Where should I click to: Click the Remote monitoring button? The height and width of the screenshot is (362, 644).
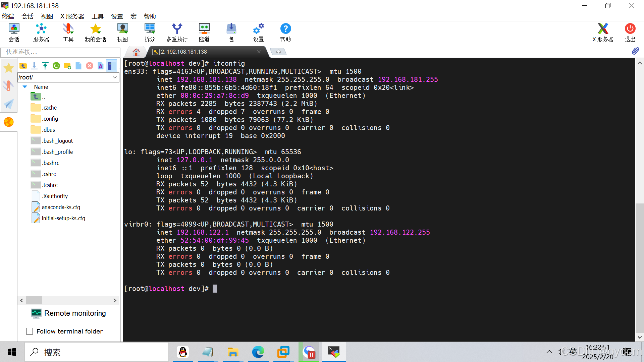[x=68, y=313]
